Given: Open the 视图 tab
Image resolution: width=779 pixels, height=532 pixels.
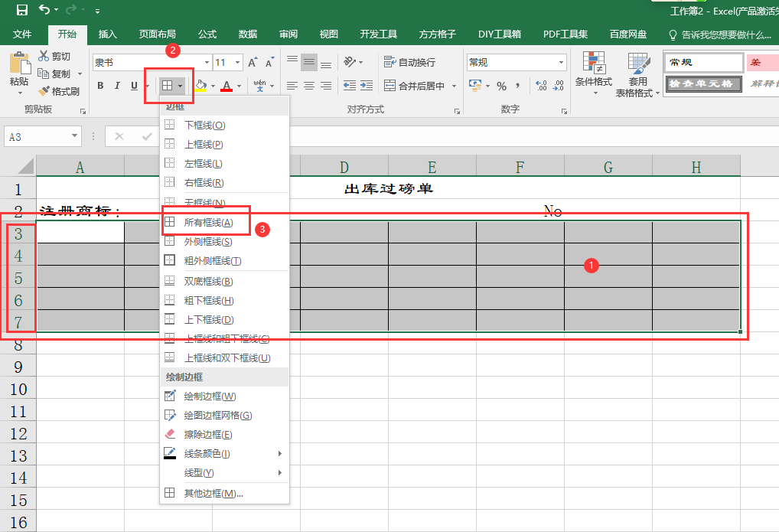Looking at the screenshot, I should 328,34.
